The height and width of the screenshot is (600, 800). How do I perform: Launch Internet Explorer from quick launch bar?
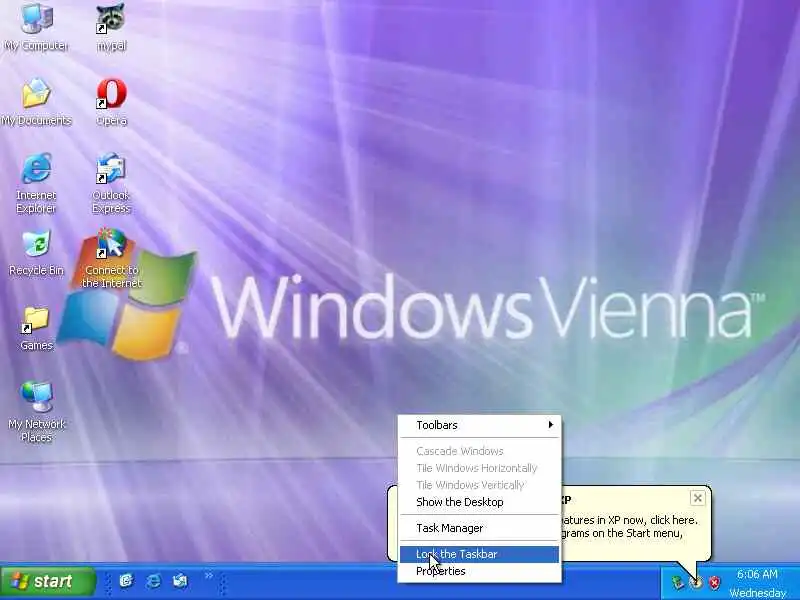click(x=153, y=581)
